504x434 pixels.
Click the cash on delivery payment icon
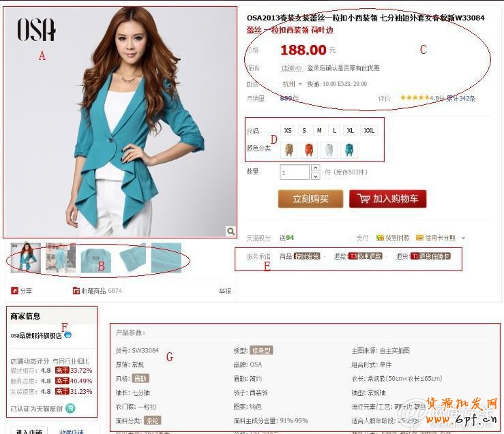[380, 238]
